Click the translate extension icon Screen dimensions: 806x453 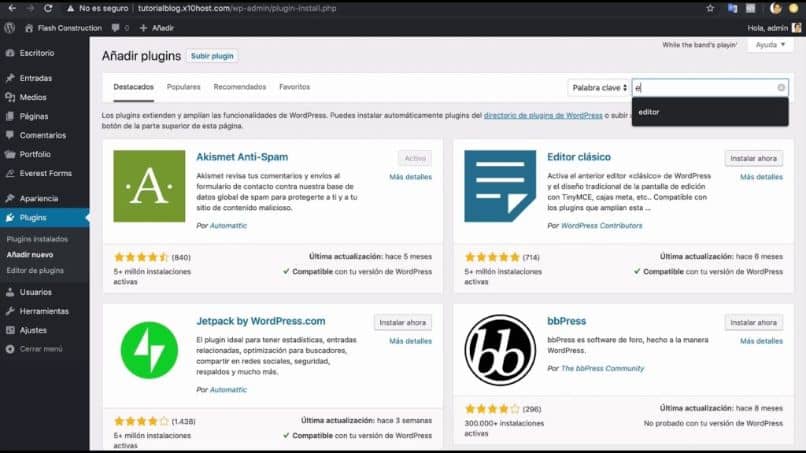pyautogui.click(x=732, y=8)
